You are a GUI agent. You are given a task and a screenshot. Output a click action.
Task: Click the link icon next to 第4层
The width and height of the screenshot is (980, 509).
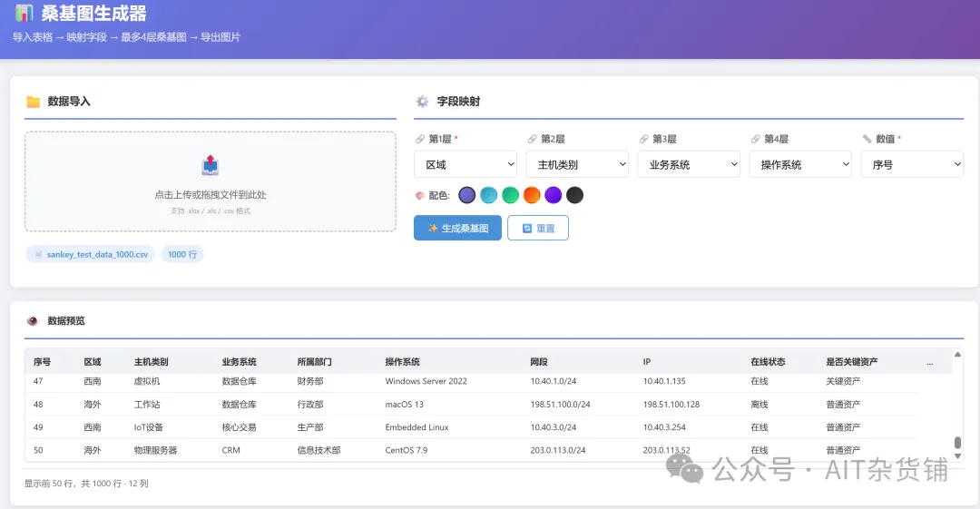coord(756,139)
